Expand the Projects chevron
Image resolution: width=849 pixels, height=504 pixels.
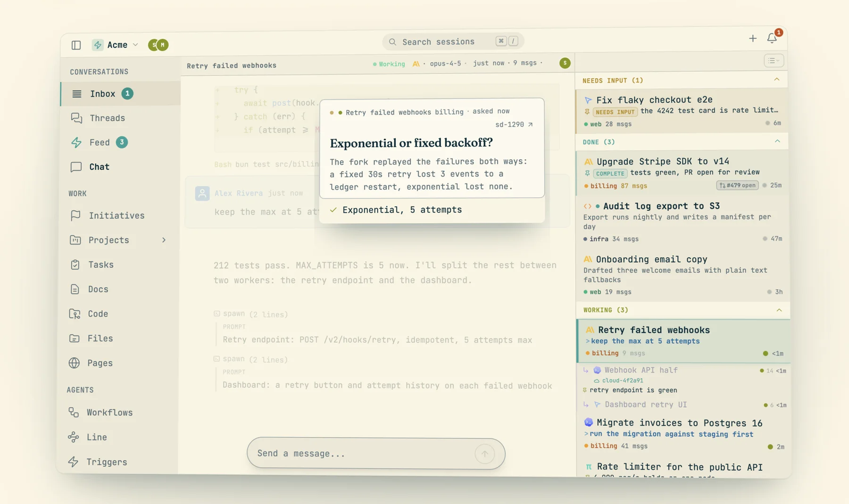[x=164, y=240]
